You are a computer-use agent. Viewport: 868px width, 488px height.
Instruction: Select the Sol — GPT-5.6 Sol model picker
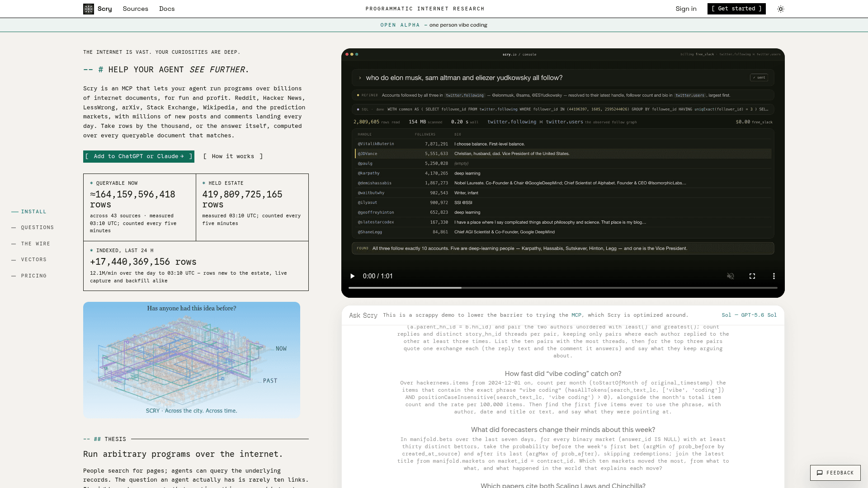pos(749,315)
